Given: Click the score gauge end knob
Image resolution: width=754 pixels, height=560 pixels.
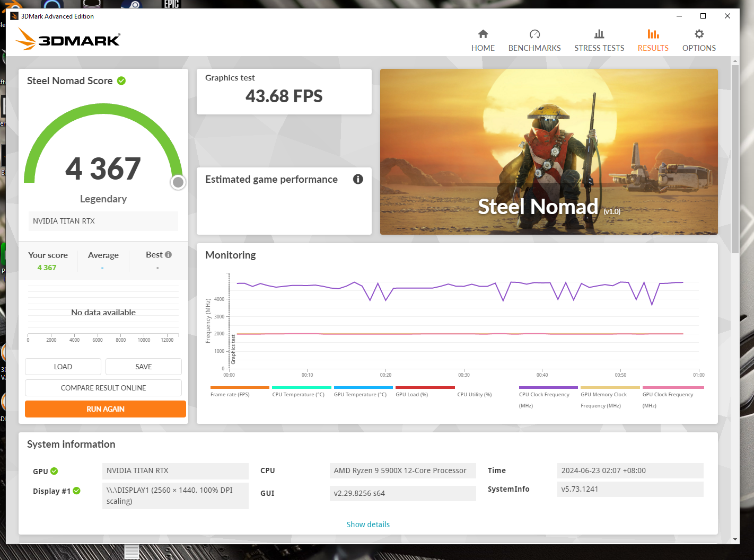Looking at the screenshot, I should 178,182.
